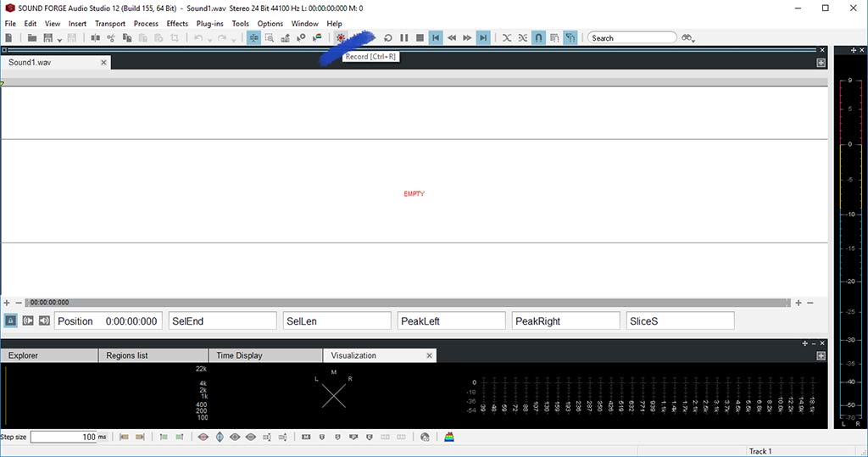Close the Sound1.wav tab
Viewport: 868px width, 457px height.
tap(103, 63)
